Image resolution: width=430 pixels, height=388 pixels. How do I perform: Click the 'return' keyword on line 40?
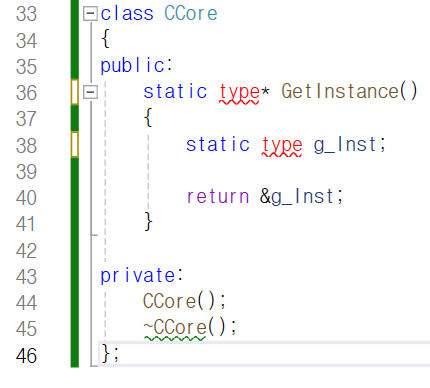(218, 197)
